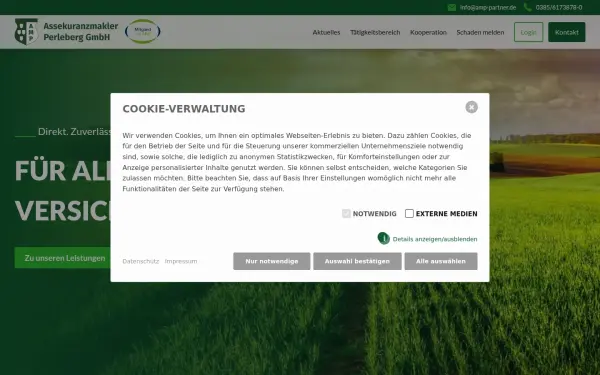Click Assekuranzmakler Perleberg GmbH name text
600x375 pixels.
click(81, 31)
